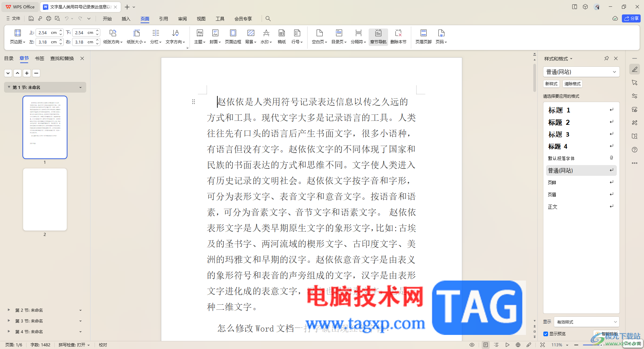Switch to the 插入 ribbon tab
644x349 pixels.
(126, 19)
